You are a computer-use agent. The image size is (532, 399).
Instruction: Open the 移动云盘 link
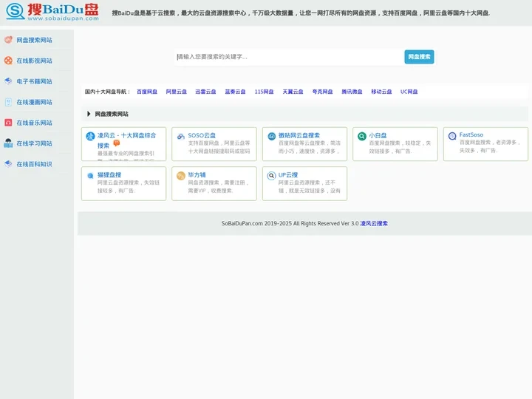pyautogui.click(x=381, y=92)
